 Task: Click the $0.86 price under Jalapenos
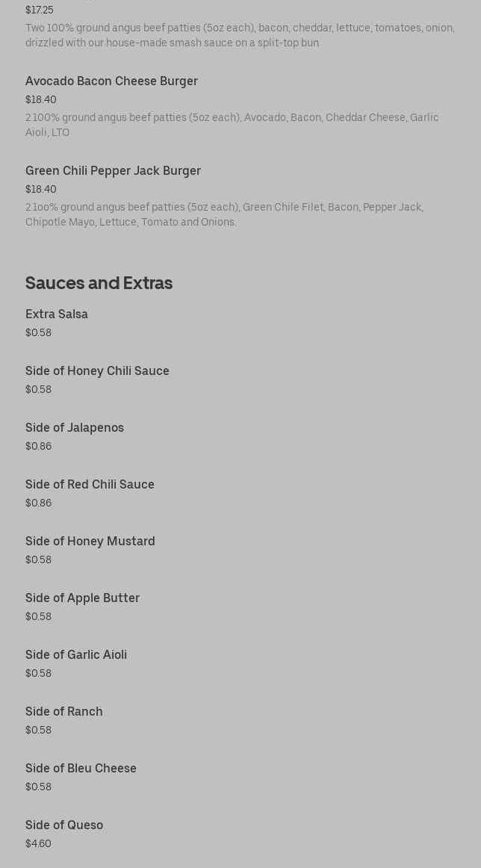(x=38, y=446)
